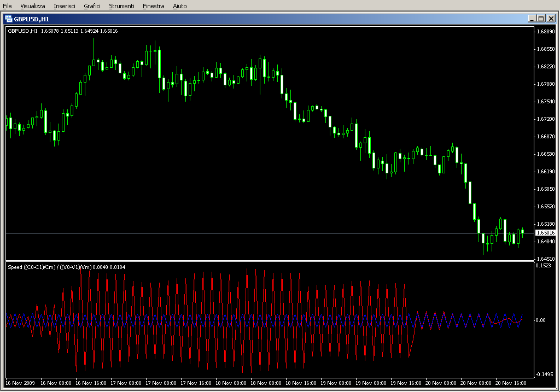Click the 17 Nov 16:00 time label
This screenshot has height=392, width=560.
click(196, 383)
